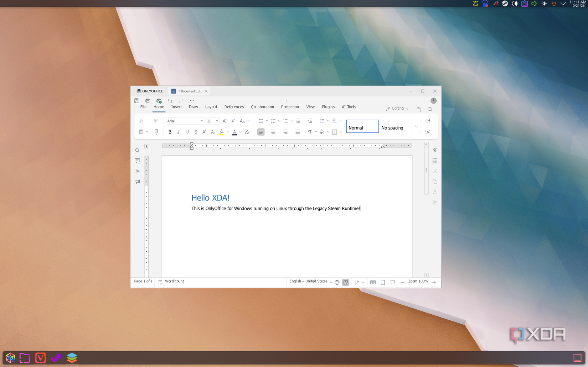Open Steam from the system tray
This screenshot has width=588, height=367.
pyautogui.click(x=505, y=4)
